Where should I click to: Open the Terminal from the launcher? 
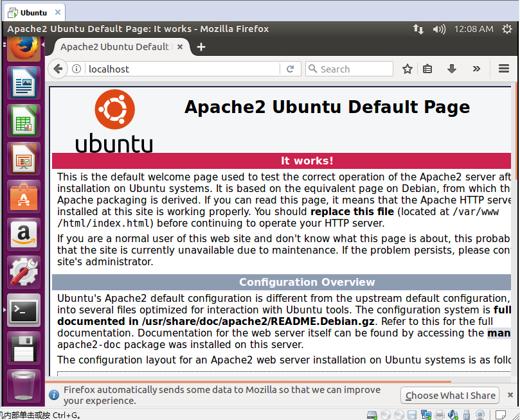click(24, 310)
